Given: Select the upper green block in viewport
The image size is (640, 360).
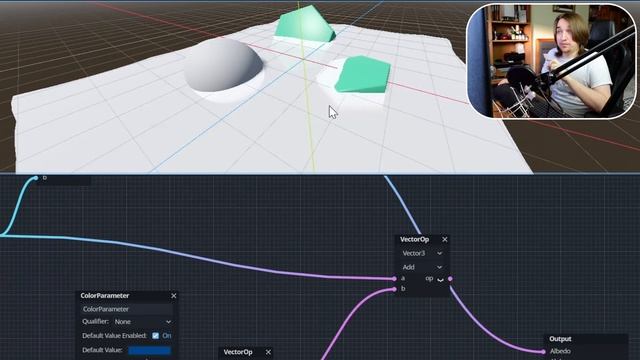Looking at the screenshot, I should click(x=305, y=24).
